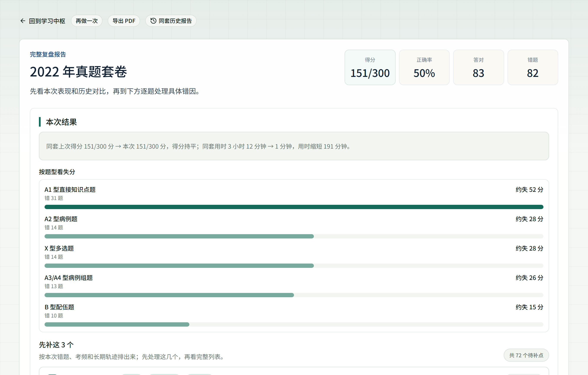Click the 同套上次得分 comparison summary text
Image resolution: width=588 pixels, height=375 pixels.
pos(199,146)
